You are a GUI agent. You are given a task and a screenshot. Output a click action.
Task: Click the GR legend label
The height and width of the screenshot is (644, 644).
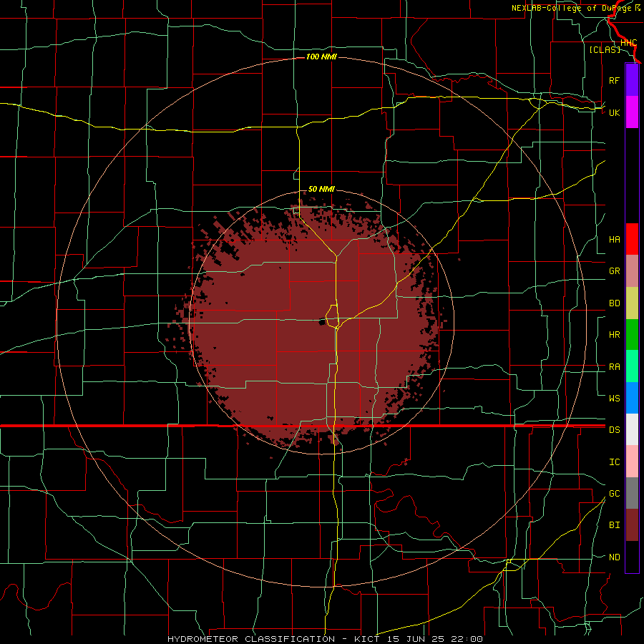615,271
